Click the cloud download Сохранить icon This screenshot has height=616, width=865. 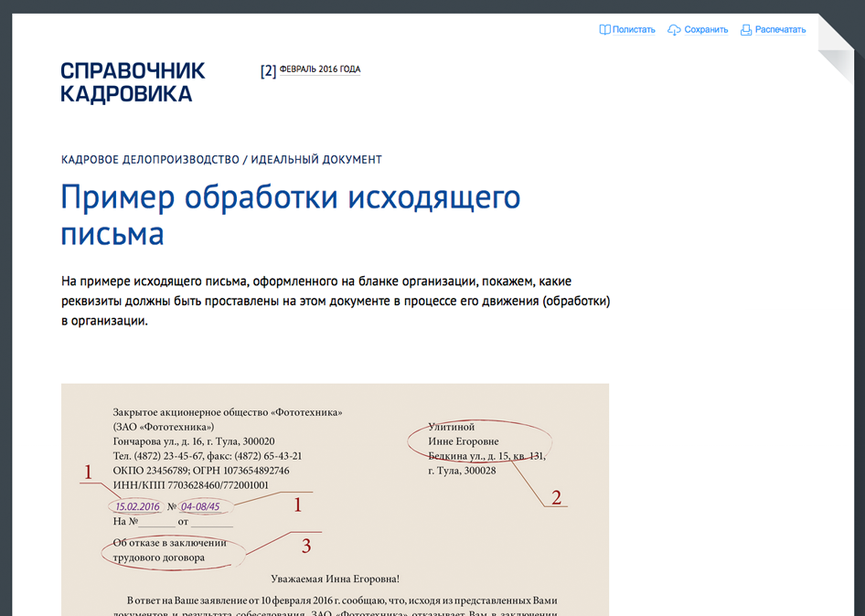point(674,30)
